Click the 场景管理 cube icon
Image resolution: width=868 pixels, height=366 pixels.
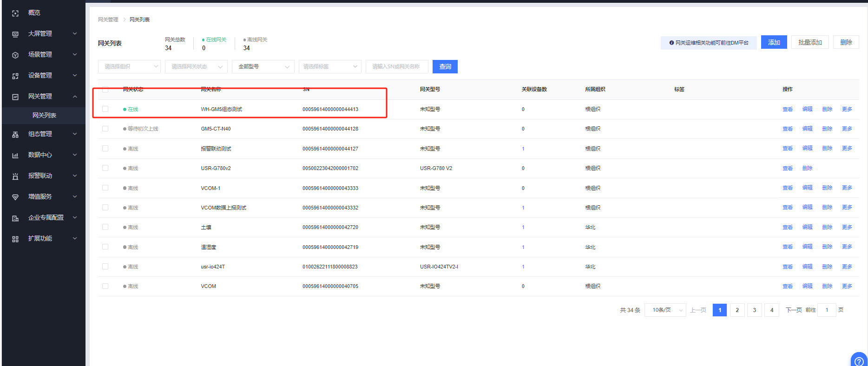click(15, 55)
